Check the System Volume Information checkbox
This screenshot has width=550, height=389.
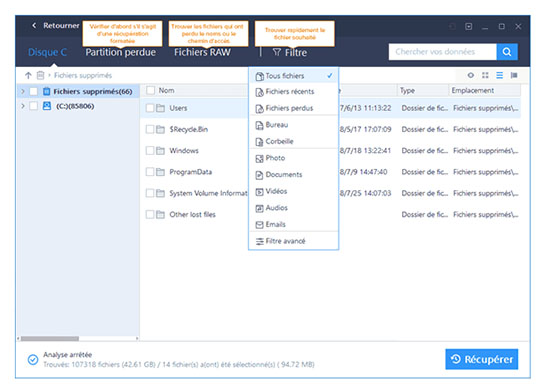coord(150,193)
